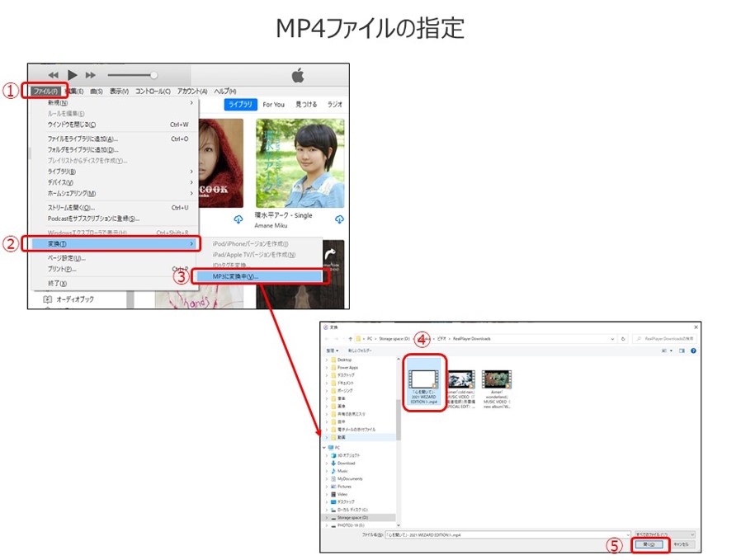Image resolution: width=741 pixels, height=560 pixels.
Task: Click the cloud download icon beside 環水平アーク
Action: (339, 219)
